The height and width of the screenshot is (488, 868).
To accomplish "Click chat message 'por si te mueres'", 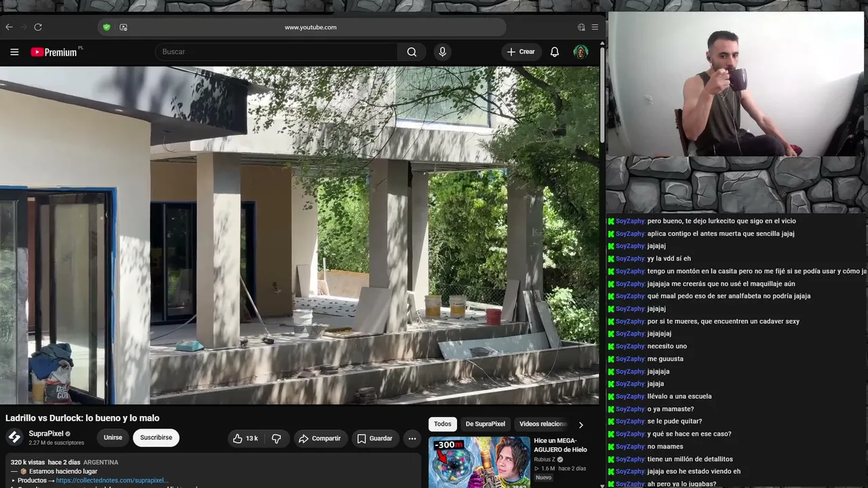I will pyautogui.click(x=724, y=321).
